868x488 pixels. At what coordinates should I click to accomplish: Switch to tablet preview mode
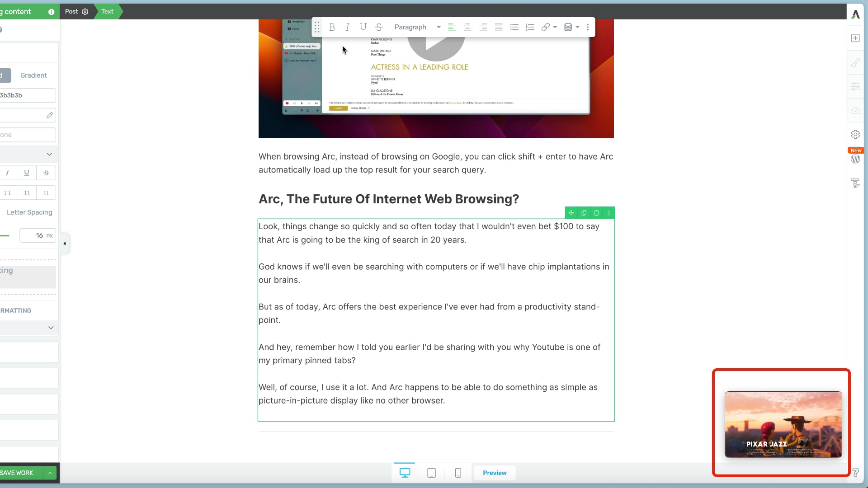pos(431,473)
